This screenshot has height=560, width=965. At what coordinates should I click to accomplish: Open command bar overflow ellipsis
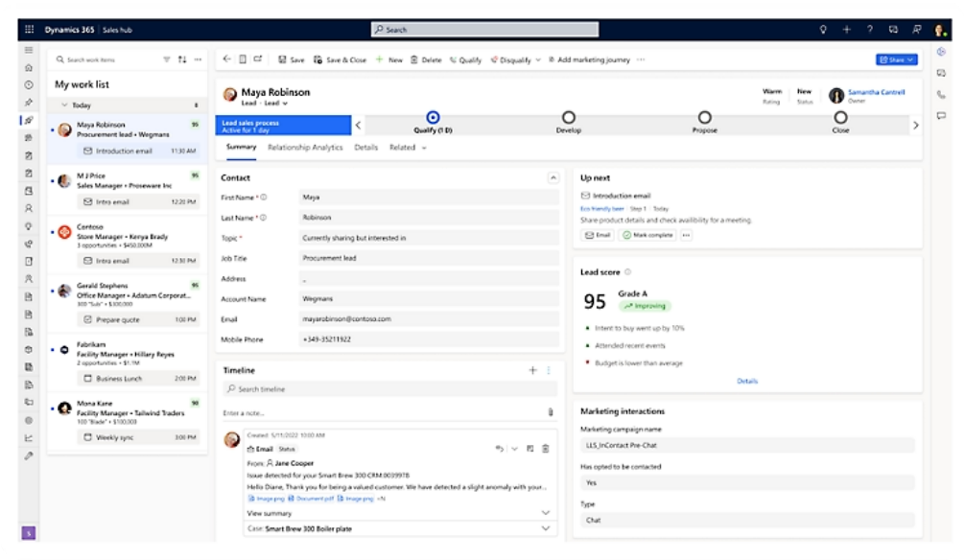pos(641,59)
